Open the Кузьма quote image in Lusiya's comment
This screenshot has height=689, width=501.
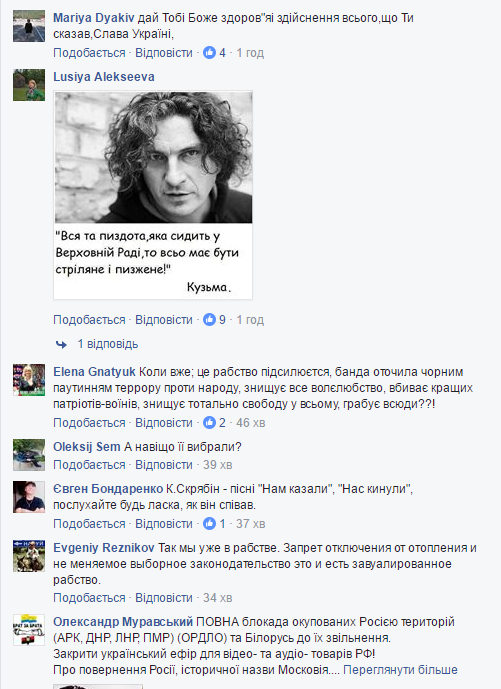pyautogui.click(x=153, y=195)
